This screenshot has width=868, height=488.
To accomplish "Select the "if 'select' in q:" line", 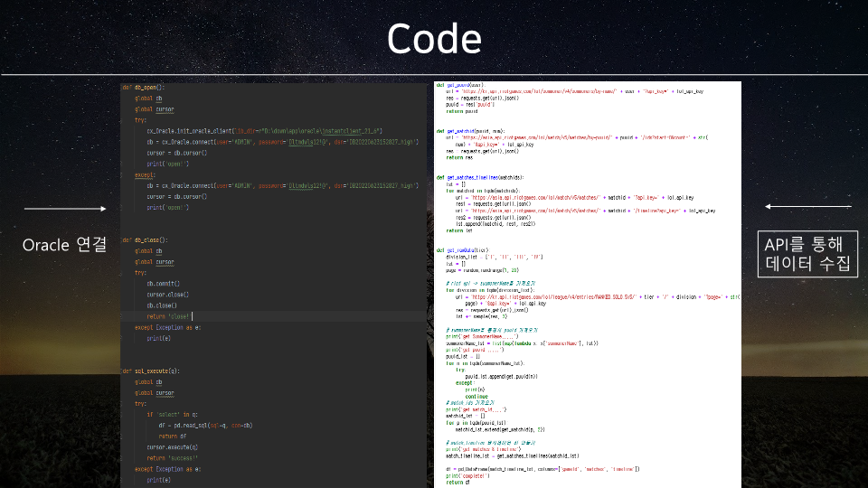I will pos(172,415).
